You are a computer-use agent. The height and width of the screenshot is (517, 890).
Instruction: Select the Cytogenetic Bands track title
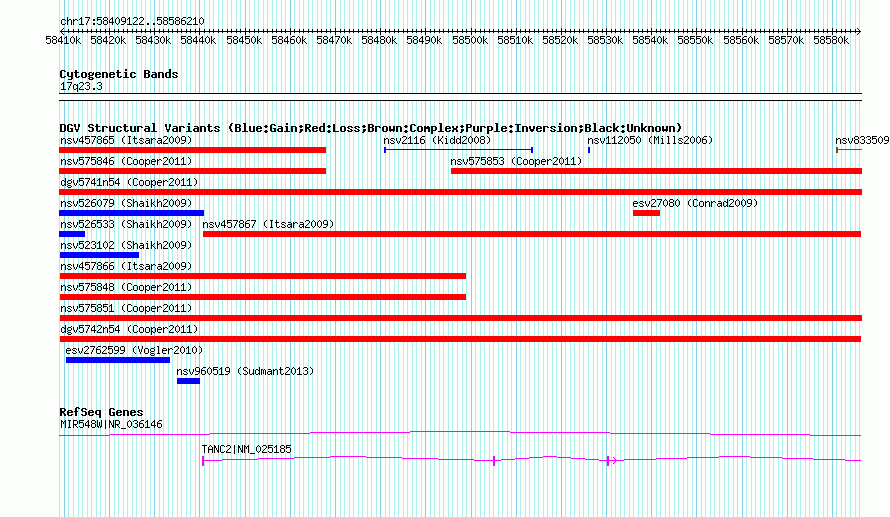click(x=119, y=74)
